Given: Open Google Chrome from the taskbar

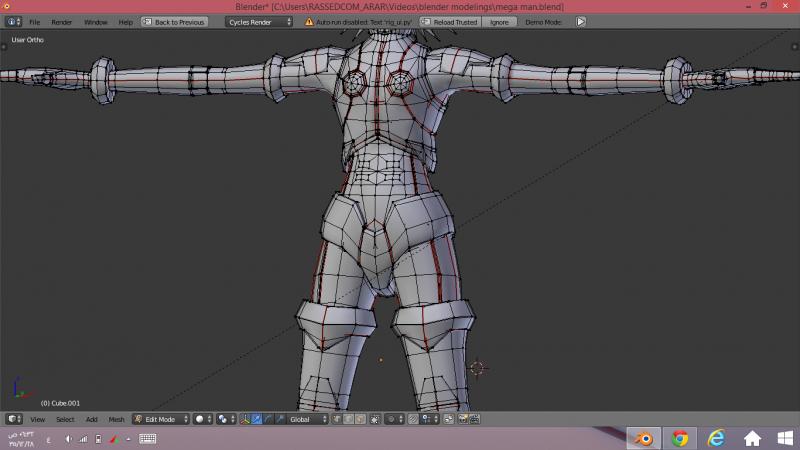Looking at the screenshot, I should (680, 438).
